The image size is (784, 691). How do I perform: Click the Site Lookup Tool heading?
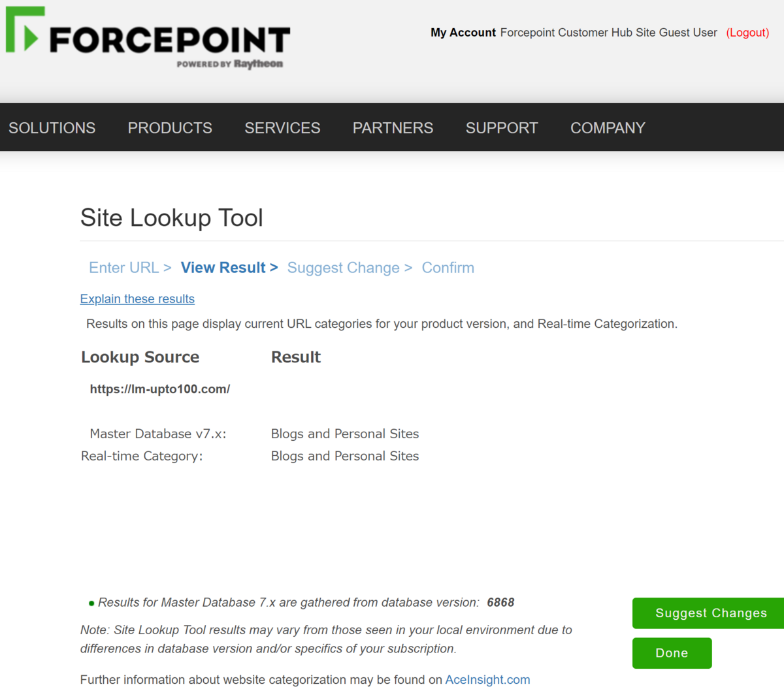coord(172,217)
